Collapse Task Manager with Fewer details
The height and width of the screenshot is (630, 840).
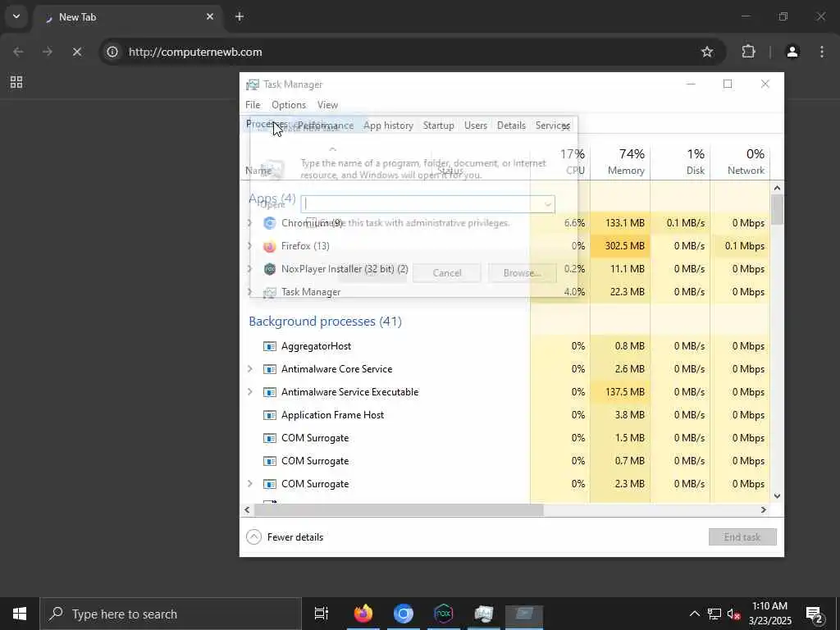285,536
